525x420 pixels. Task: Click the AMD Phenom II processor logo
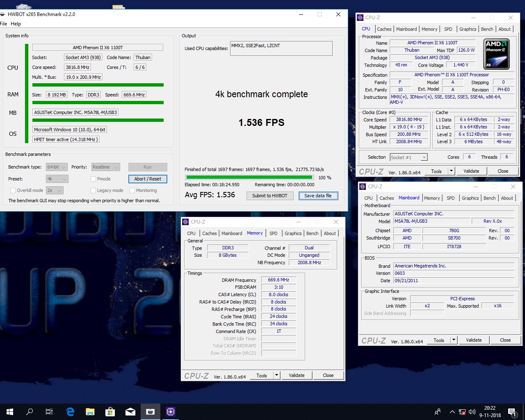tap(496, 54)
